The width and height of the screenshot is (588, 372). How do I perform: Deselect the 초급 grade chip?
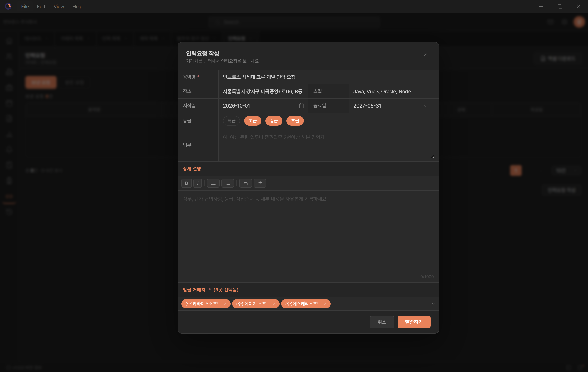295,121
